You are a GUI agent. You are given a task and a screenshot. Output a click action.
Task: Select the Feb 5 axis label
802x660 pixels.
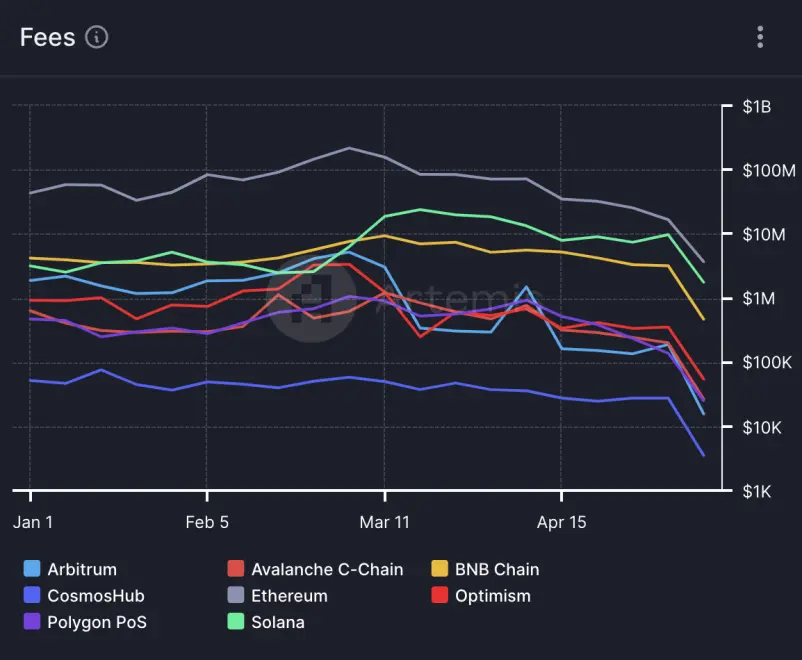pyautogui.click(x=207, y=522)
